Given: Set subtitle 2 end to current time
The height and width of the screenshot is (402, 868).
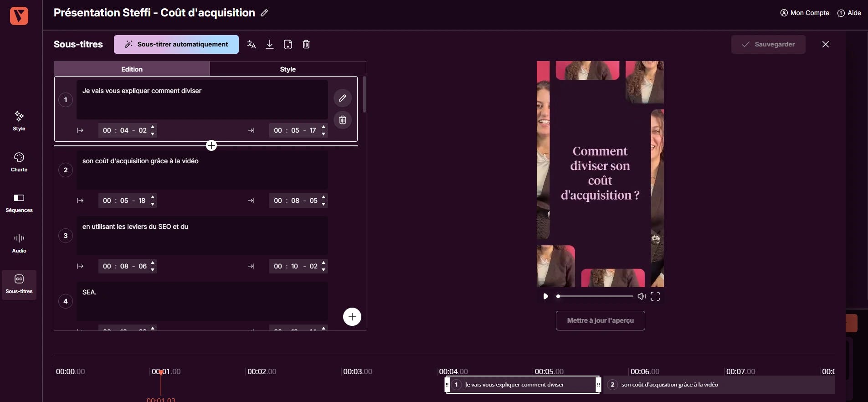Looking at the screenshot, I should pos(251,201).
